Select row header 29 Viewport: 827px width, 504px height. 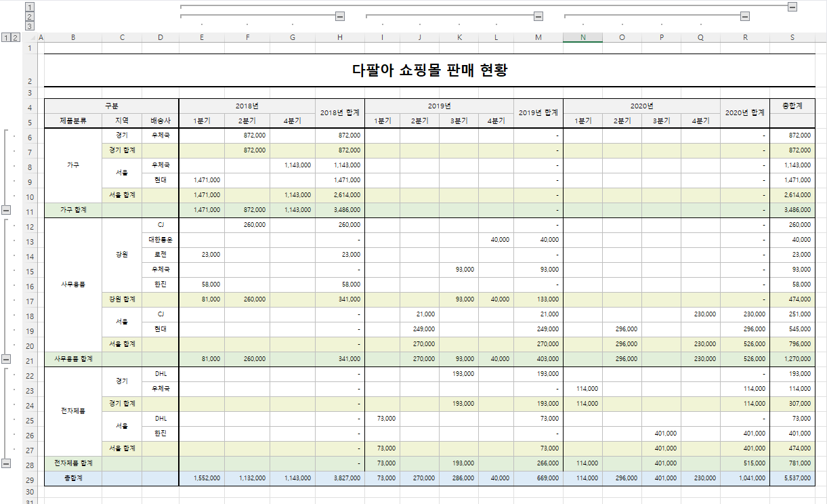[x=28, y=478]
